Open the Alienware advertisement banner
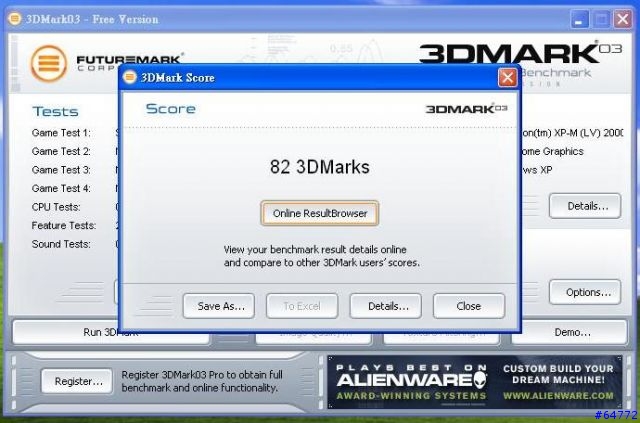 tap(475, 382)
